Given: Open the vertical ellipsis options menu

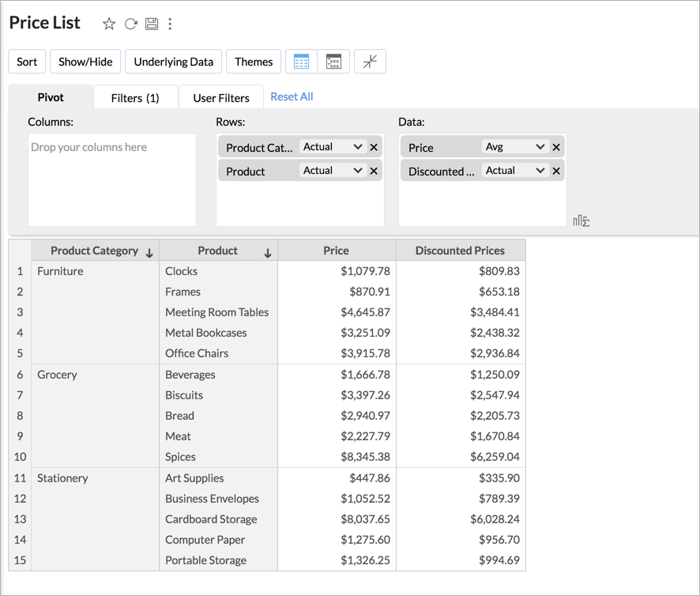Looking at the screenshot, I should point(171,25).
